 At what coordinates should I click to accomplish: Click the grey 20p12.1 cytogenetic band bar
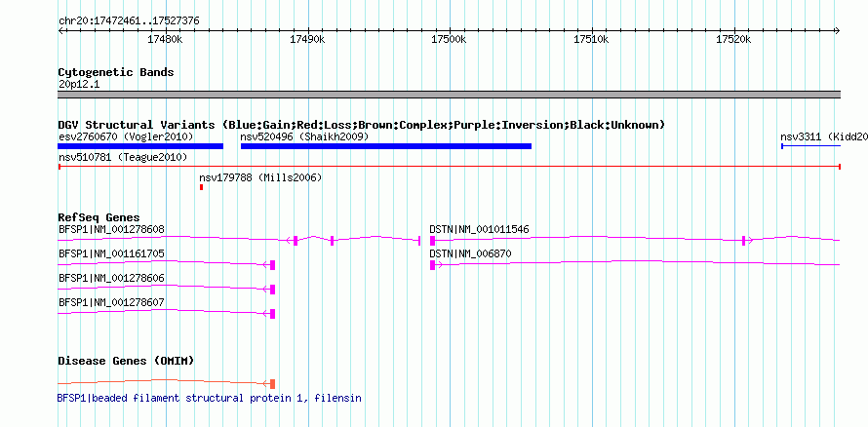pyautogui.click(x=450, y=95)
